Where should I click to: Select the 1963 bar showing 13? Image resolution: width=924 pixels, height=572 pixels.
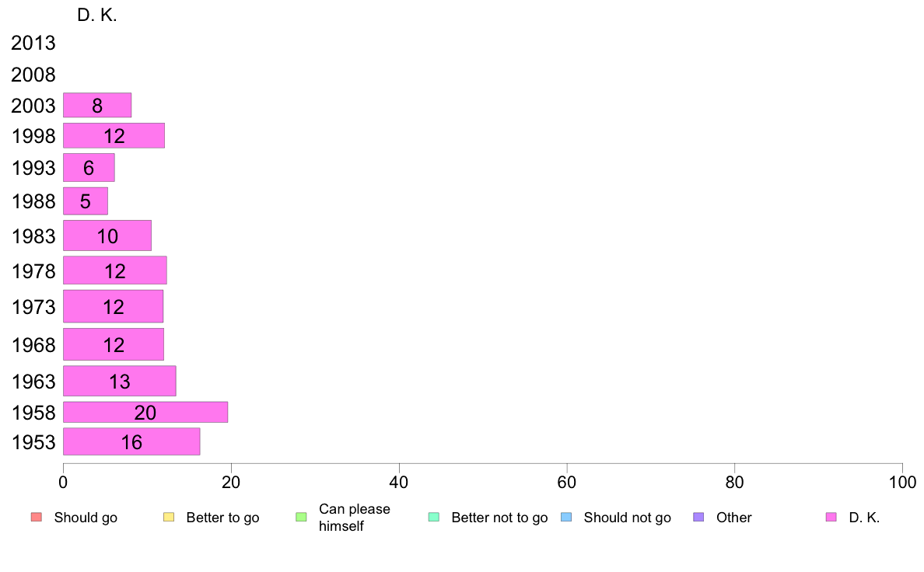tap(120, 381)
